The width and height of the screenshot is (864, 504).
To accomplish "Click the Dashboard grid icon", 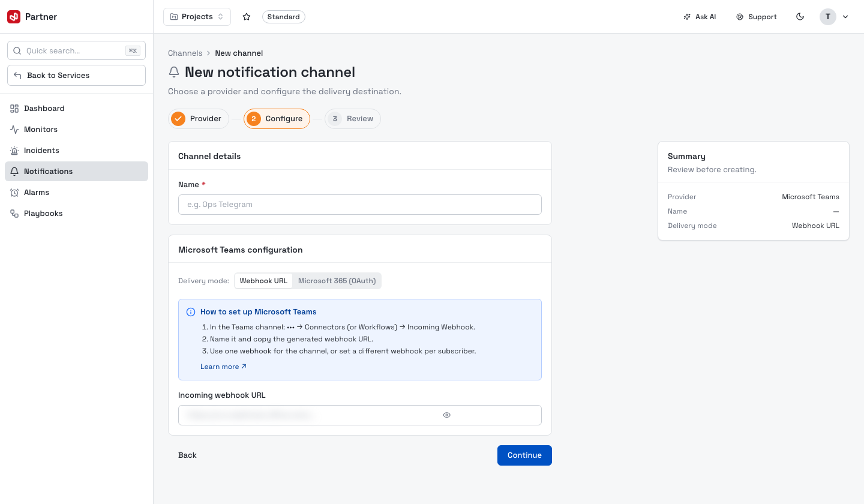I will (14, 109).
